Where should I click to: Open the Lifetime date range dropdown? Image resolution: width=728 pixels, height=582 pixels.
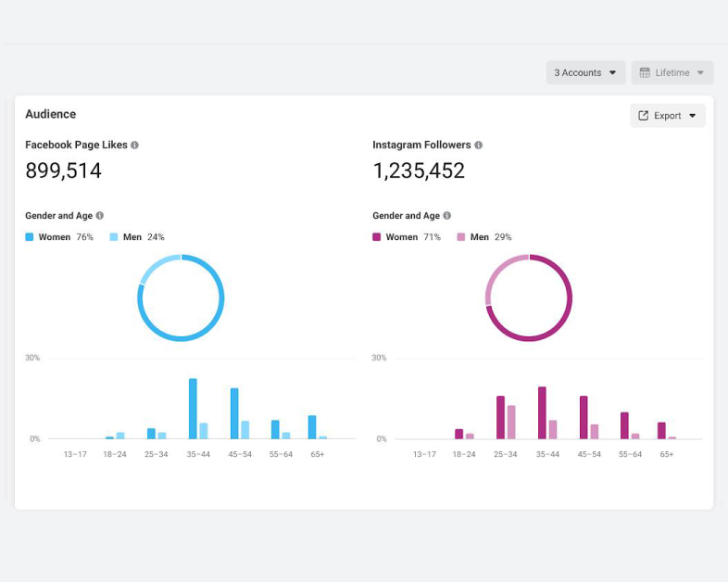672,72
